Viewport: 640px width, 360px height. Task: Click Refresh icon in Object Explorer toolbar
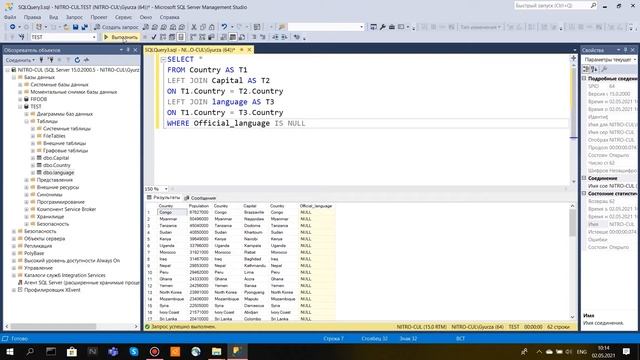(x=77, y=60)
